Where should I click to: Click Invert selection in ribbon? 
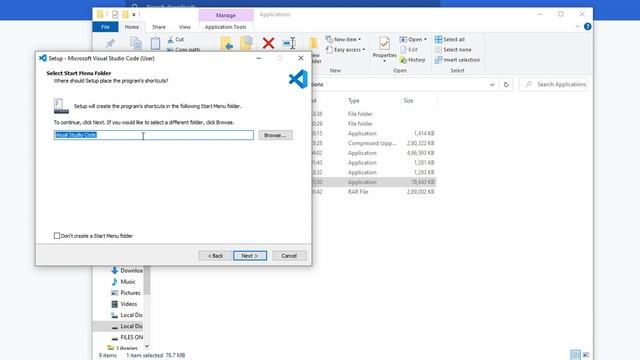pos(457,60)
